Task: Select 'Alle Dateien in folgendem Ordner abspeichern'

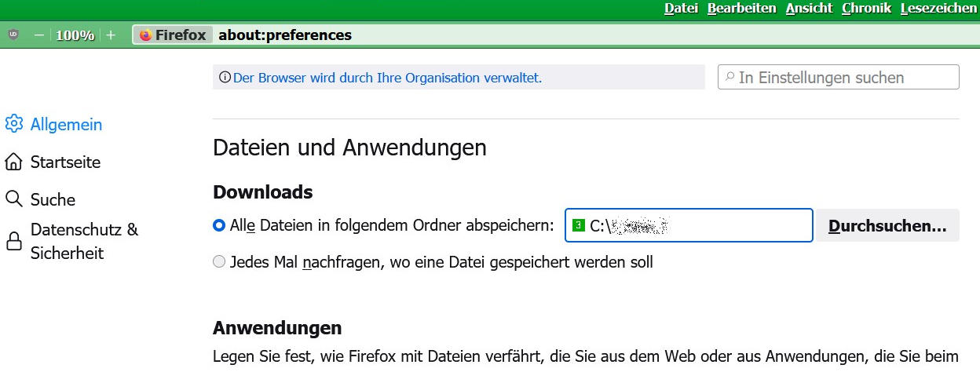Action: pyautogui.click(x=219, y=225)
